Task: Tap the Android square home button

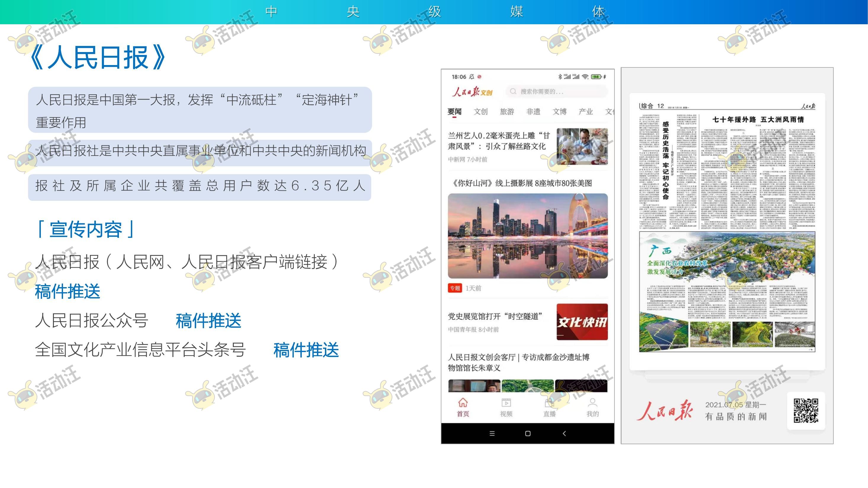Action: point(528,434)
